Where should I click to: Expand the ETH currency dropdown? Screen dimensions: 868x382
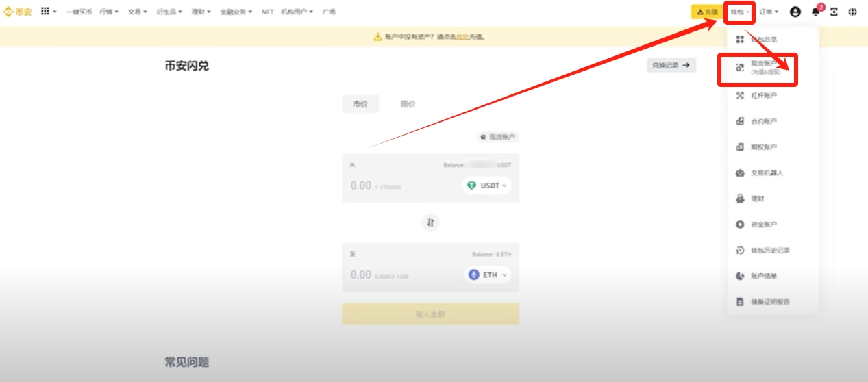488,275
